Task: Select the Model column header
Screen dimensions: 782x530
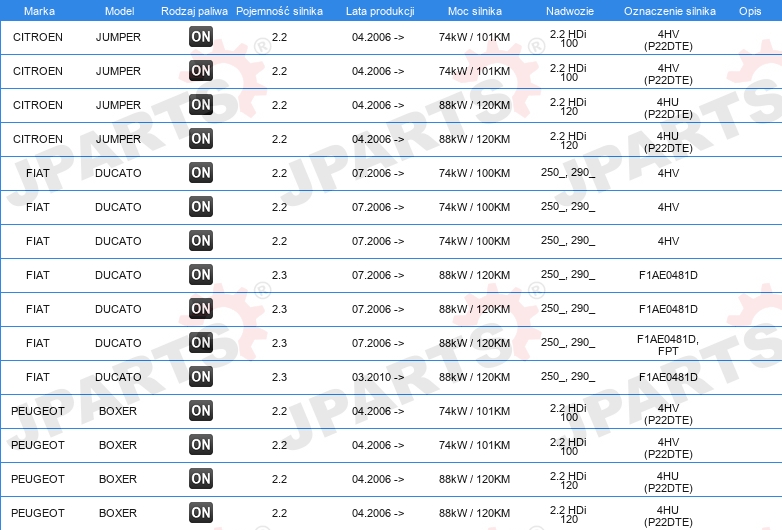Action: (119, 11)
